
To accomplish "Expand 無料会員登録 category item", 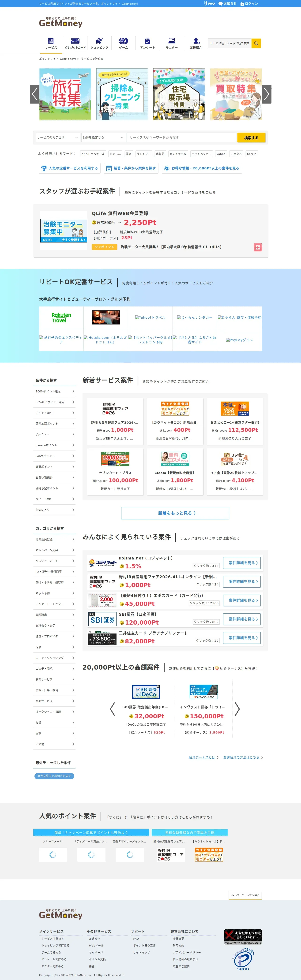I will pyautogui.click(x=54, y=540).
